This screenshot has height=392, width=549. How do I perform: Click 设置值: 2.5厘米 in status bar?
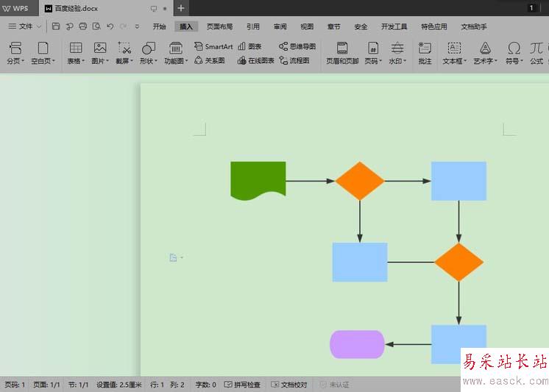click(119, 385)
